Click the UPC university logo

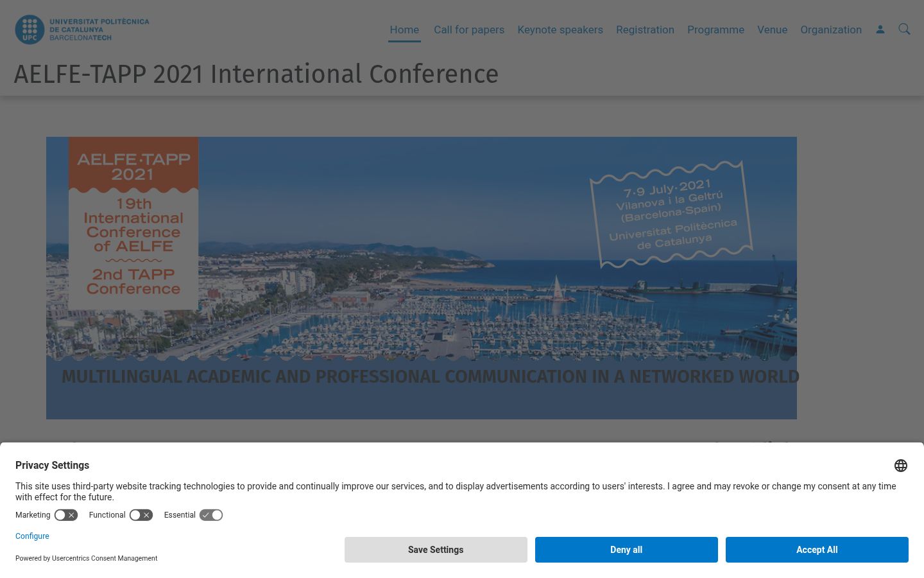[x=82, y=30]
